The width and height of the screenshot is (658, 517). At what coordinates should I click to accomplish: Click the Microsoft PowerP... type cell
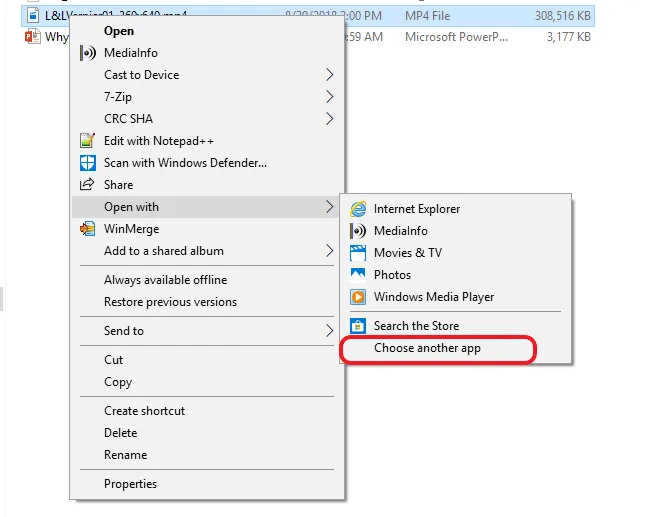coord(456,37)
